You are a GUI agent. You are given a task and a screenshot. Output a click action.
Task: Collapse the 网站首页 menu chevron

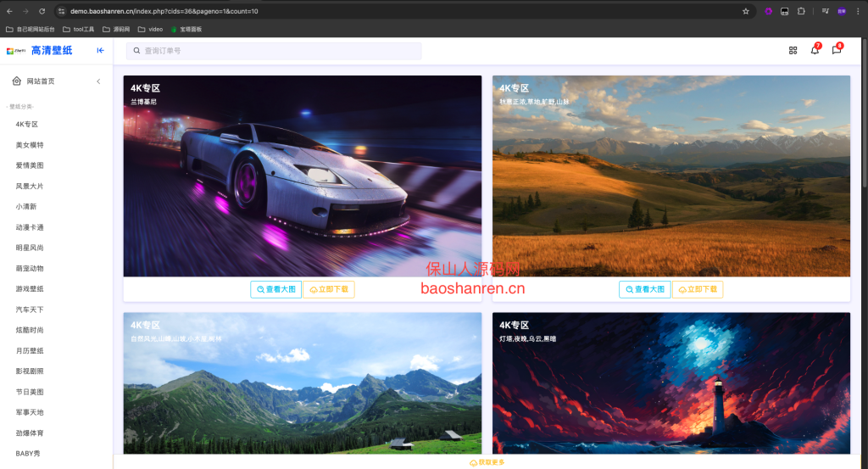point(98,81)
